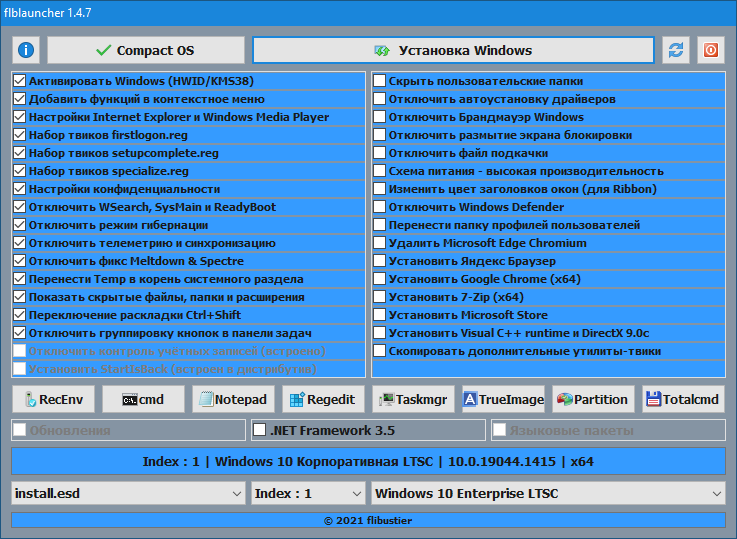Enable Установить Visual C++ runtime и DirectX 9.0c
This screenshot has height=539, width=737.
coord(379,333)
